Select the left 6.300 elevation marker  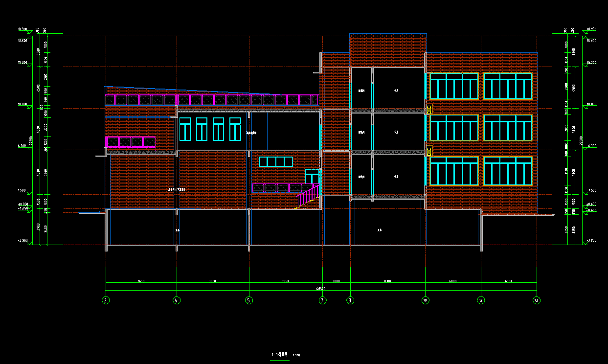pos(22,146)
